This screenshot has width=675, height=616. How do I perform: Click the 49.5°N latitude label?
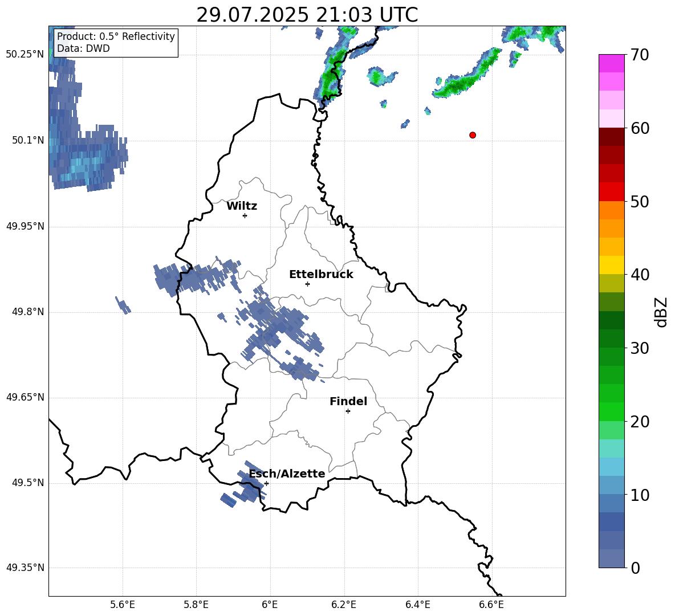pos(28,483)
